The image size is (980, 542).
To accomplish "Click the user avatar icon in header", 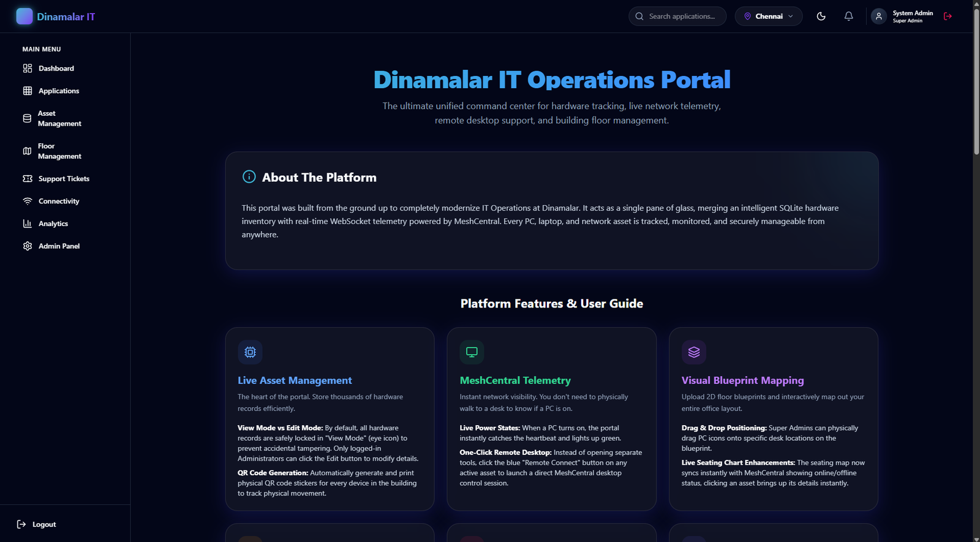I will pos(879,17).
